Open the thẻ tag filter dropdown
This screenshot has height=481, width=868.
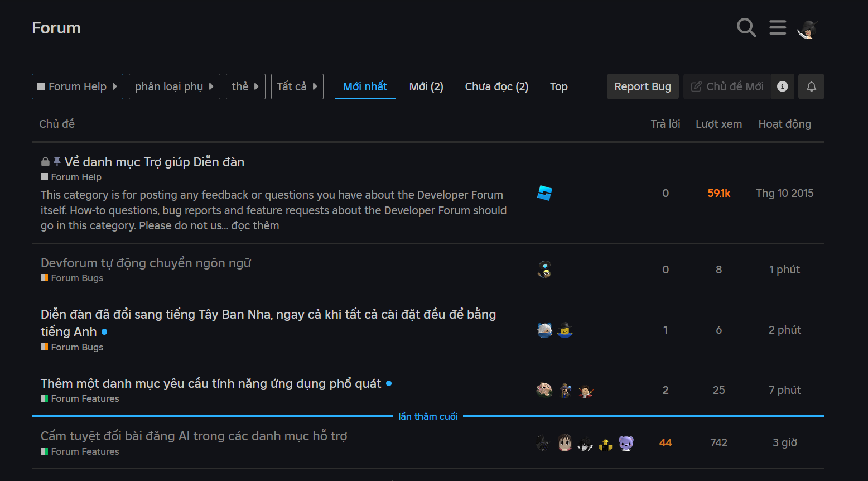click(245, 86)
